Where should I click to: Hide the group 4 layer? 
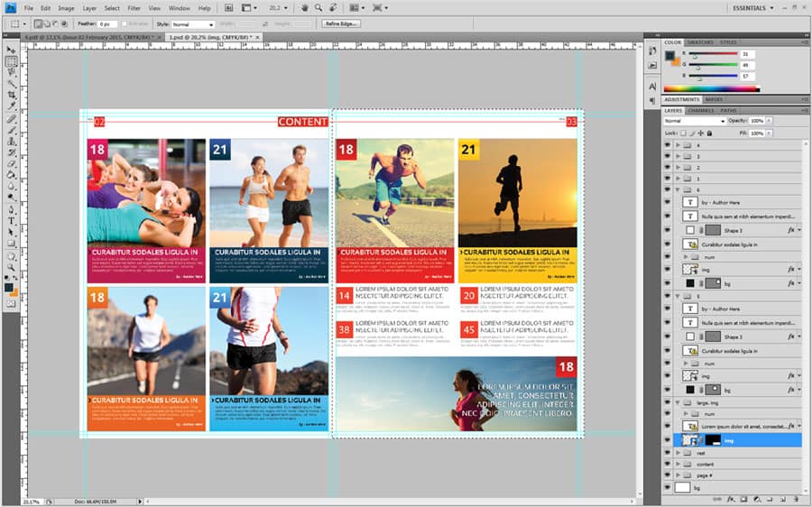click(x=668, y=145)
